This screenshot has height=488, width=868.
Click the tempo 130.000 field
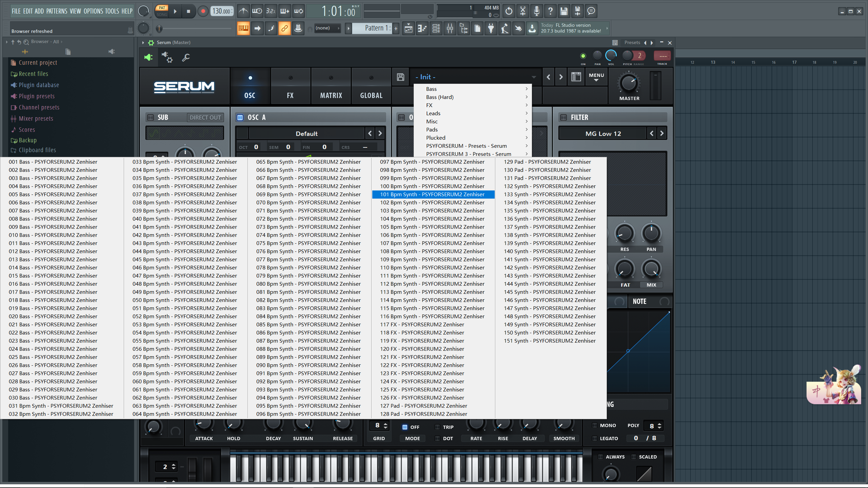(222, 11)
